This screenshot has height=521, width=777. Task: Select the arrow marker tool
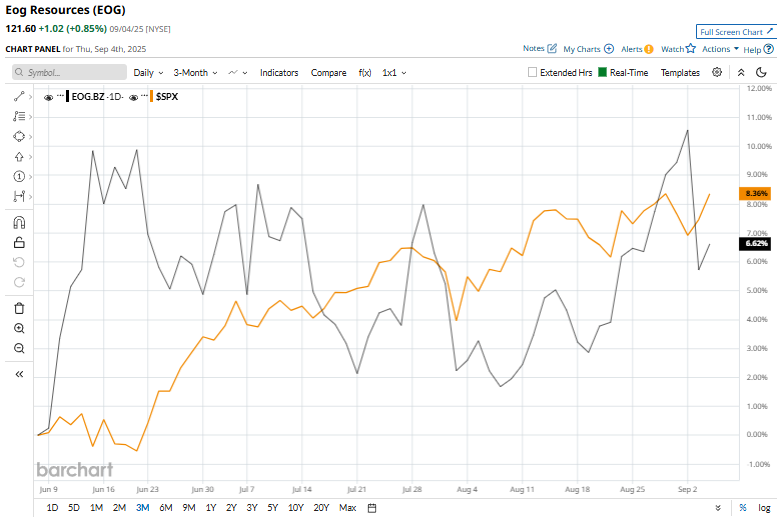(x=19, y=157)
